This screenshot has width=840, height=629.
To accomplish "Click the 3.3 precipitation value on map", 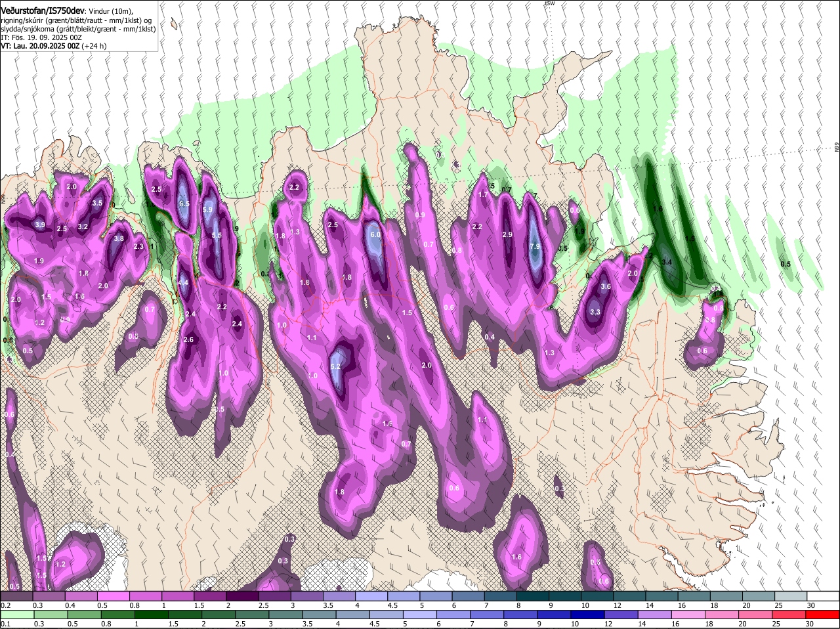I will point(595,312).
